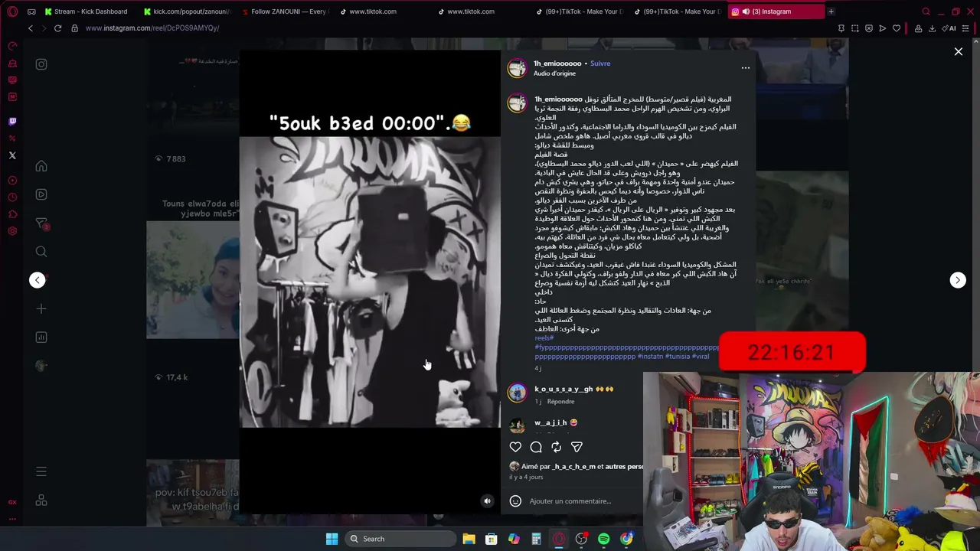Open Reels from the Instagram sidebar
This screenshot has width=980, height=551.
point(41,194)
